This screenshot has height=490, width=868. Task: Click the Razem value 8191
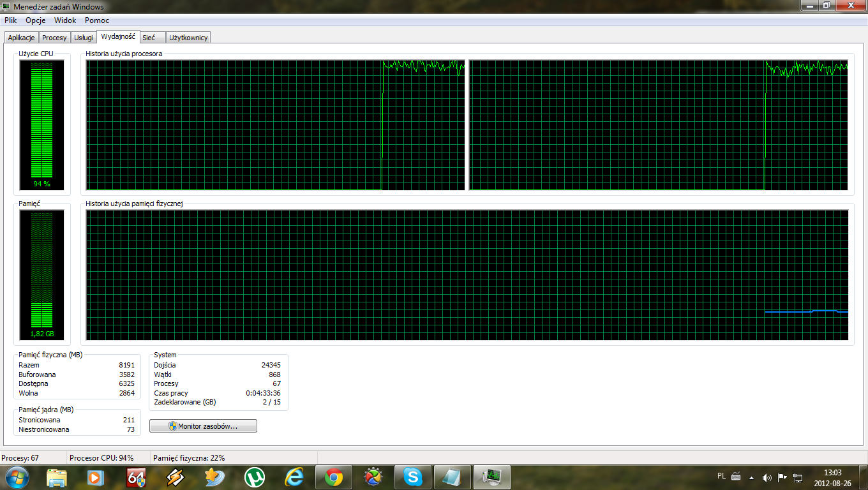127,365
